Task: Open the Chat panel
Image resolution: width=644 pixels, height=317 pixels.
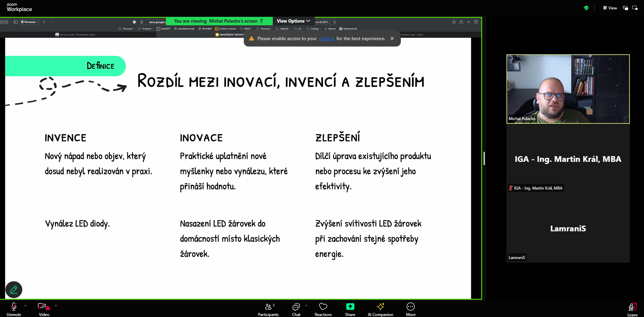Action: [296, 309]
